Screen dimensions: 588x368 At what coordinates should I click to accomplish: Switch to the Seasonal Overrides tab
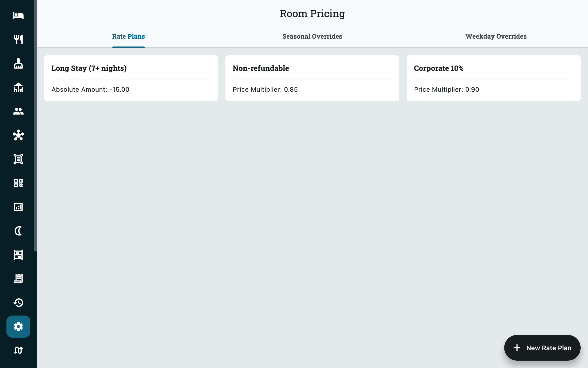[x=312, y=36]
